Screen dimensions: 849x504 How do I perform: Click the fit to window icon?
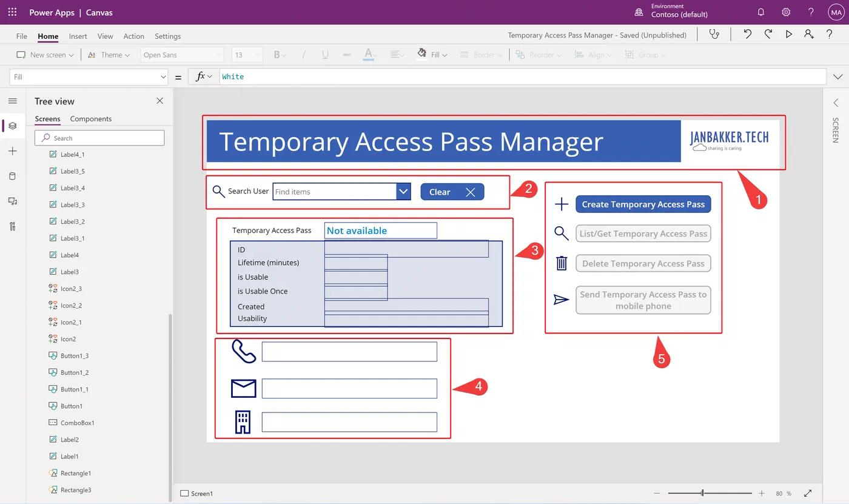tap(808, 493)
